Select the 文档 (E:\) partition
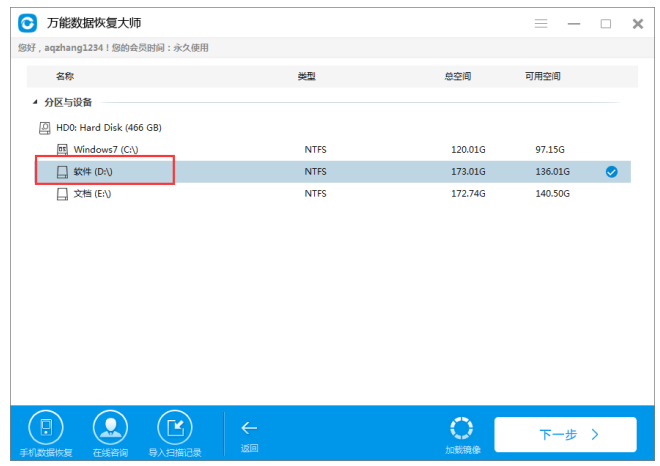The height and width of the screenshot is (466, 660). (92, 194)
